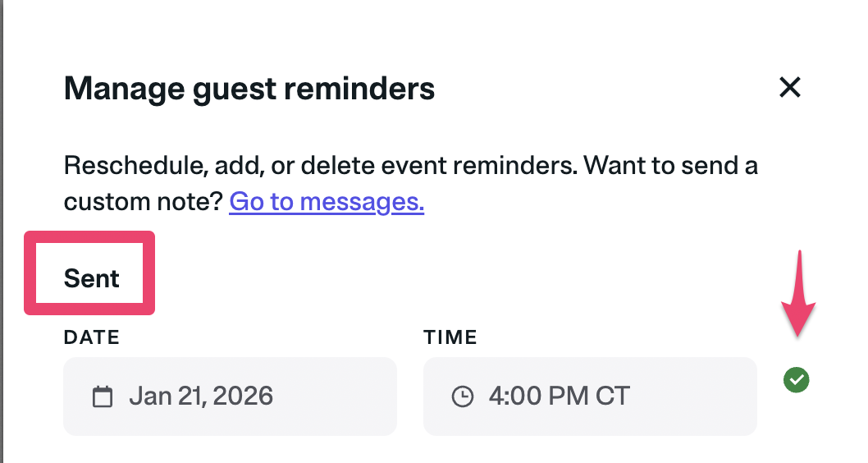Click the TIME field label
Viewport: 868px width, 463px height.
point(450,337)
